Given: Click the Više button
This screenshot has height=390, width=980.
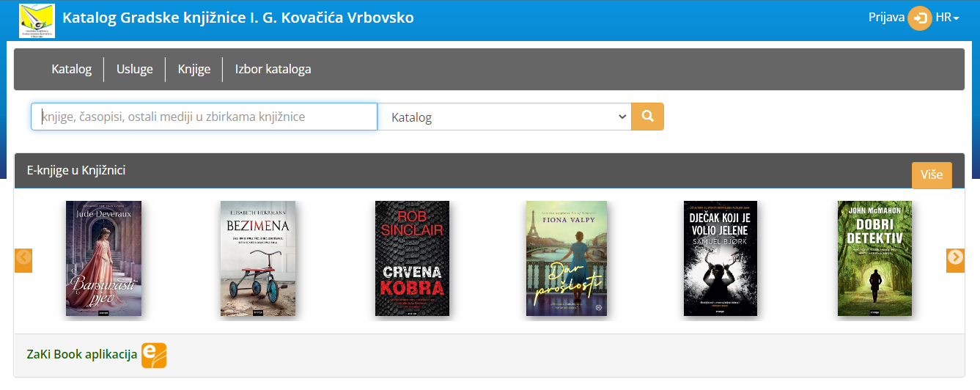Looking at the screenshot, I should pyautogui.click(x=932, y=175).
